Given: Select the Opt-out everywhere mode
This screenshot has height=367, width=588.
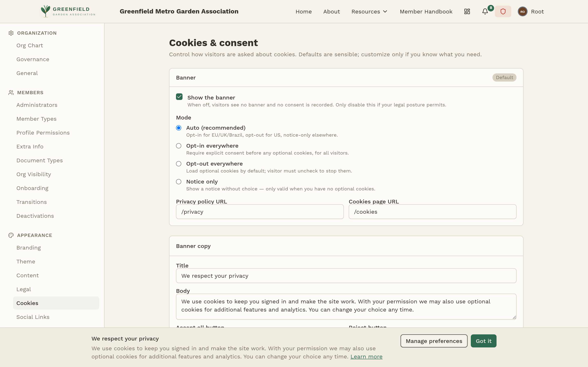Looking at the screenshot, I should [179, 164].
